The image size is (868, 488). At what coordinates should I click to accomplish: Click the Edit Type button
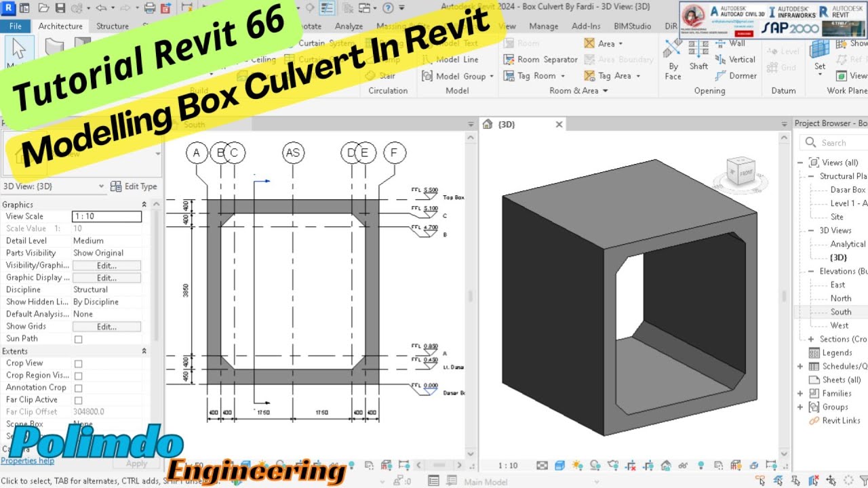coord(134,186)
